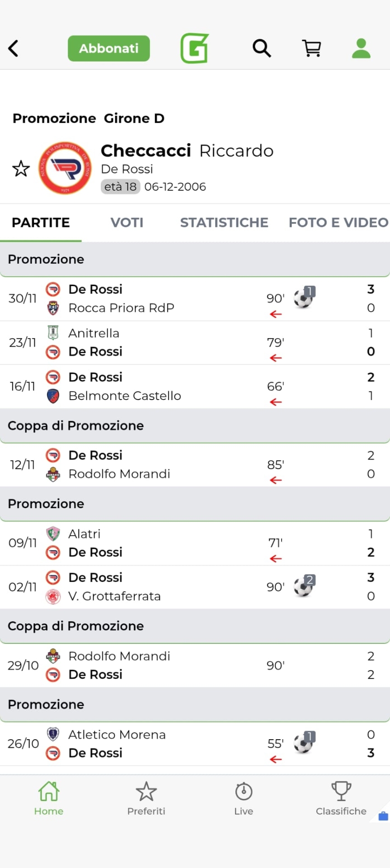Tap the green G logo
The height and width of the screenshot is (868, 390).
point(195,48)
